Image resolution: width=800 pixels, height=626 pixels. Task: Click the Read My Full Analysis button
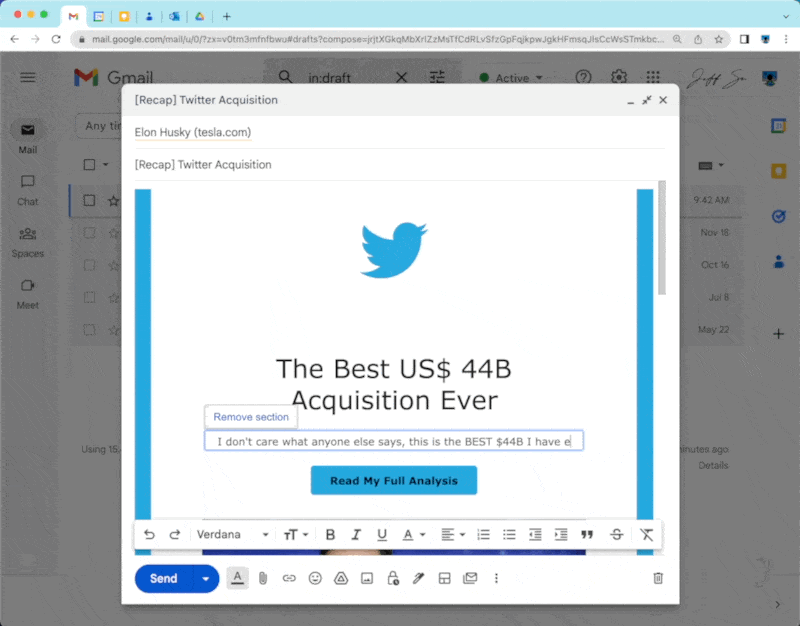coord(394,480)
